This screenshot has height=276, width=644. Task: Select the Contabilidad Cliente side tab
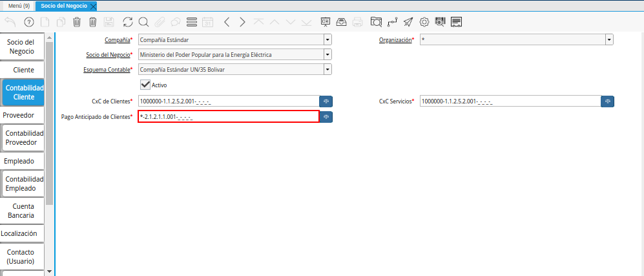23,92
